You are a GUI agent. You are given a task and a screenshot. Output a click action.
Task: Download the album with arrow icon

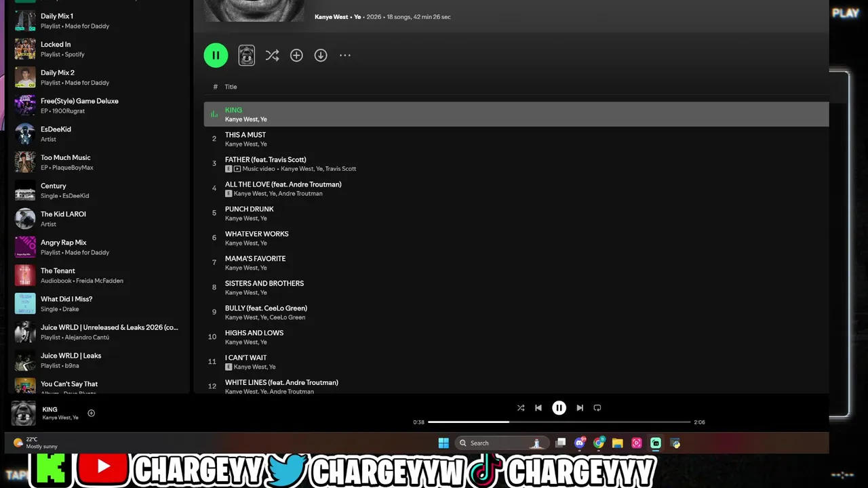coord(321,56)
